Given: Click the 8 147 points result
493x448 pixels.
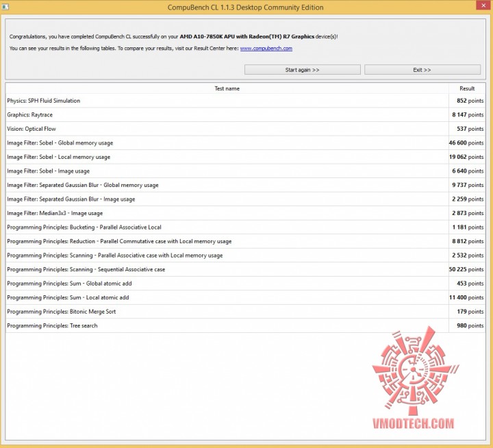Looking at the screenshot, I should (468, 115).
